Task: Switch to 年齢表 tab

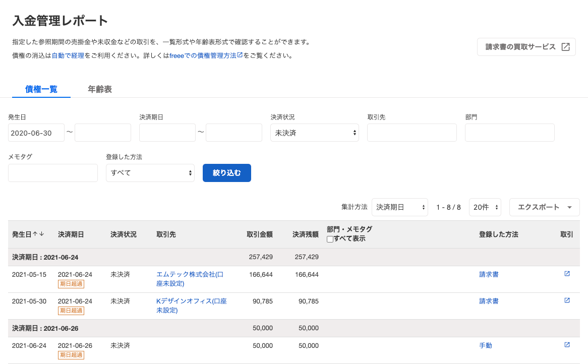Action: [100, 89]
